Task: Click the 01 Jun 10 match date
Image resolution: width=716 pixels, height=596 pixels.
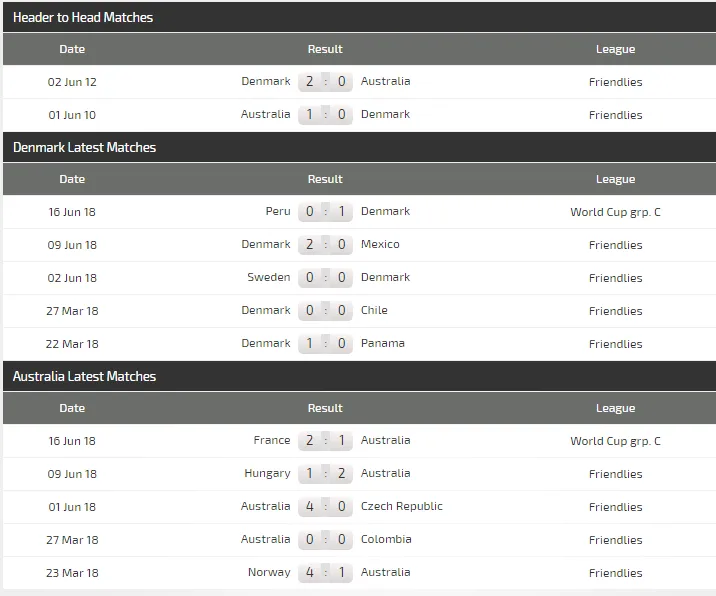Action: pyautogui.click(x=72, y=115)
